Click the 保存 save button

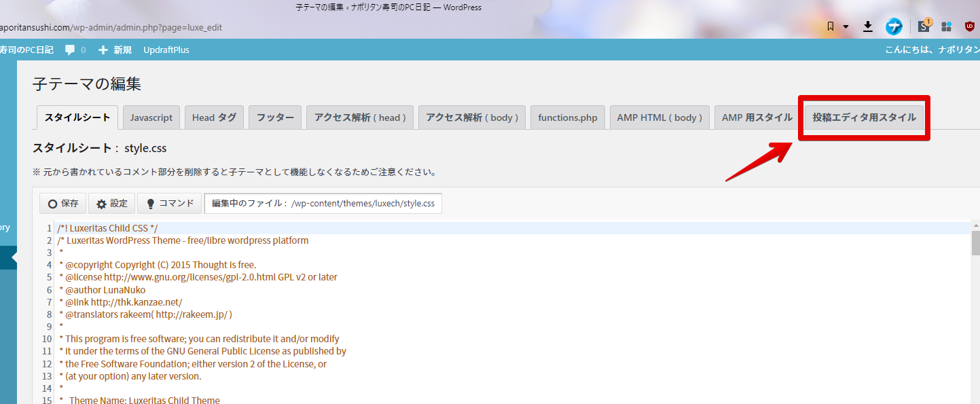(63, 203)
